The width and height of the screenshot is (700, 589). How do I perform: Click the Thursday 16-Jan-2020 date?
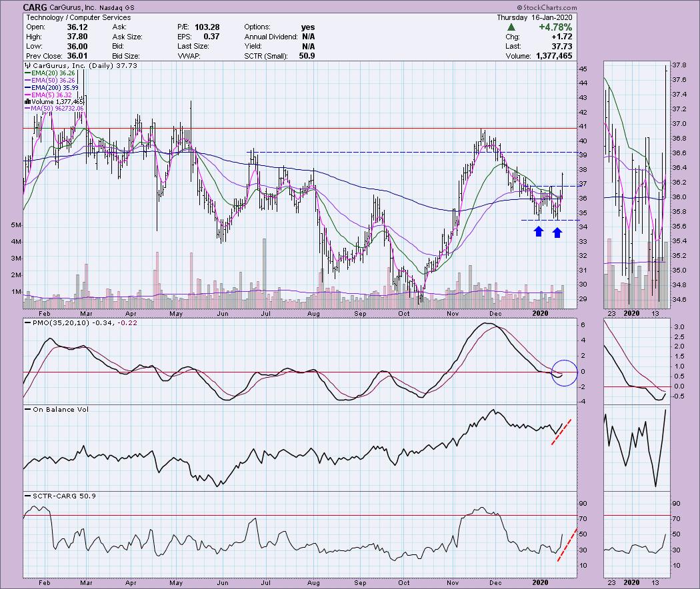click(x=535, y=17)
